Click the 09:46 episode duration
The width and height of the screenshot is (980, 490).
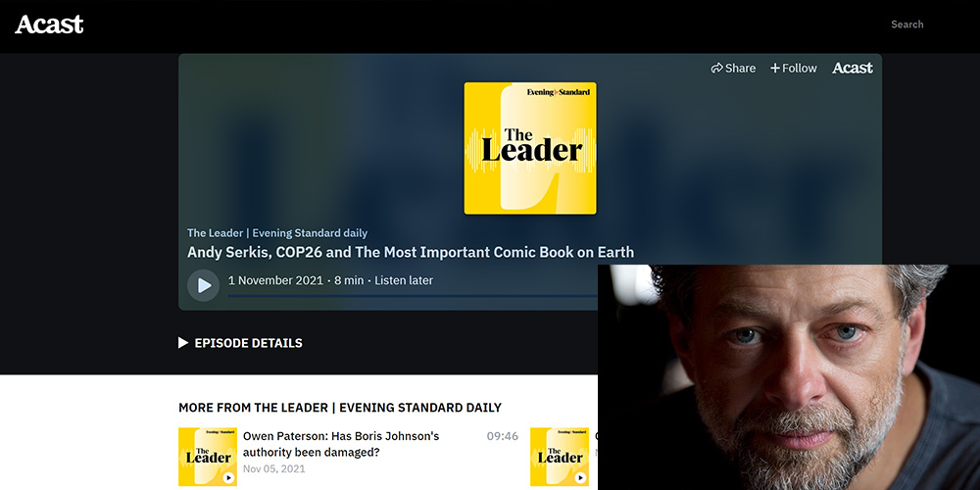click(x=503, y=436)
